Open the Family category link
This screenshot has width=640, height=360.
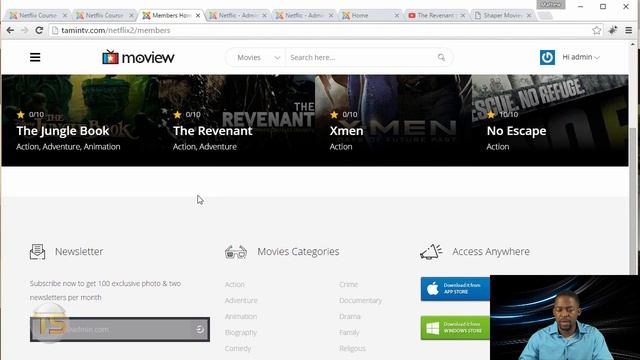click(x=349, y=333)
